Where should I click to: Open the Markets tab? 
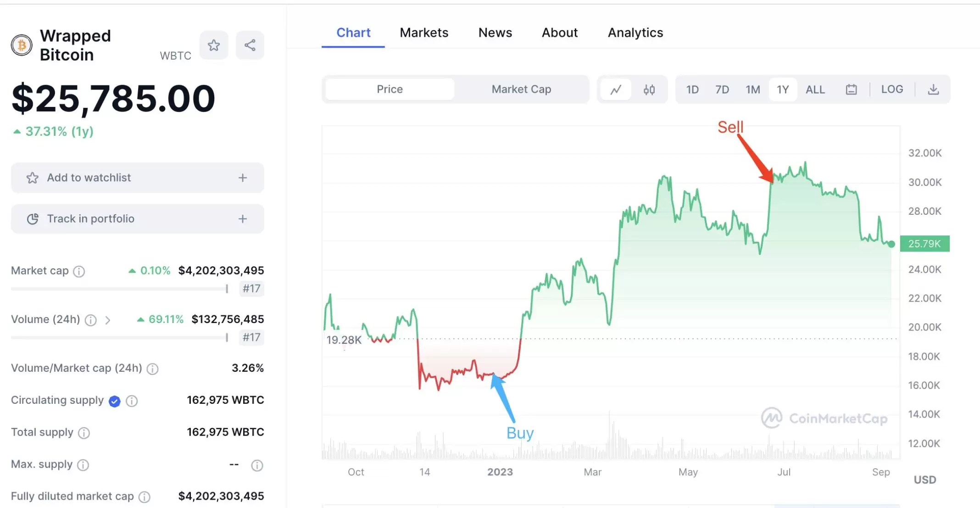click(x=424, y=33)
